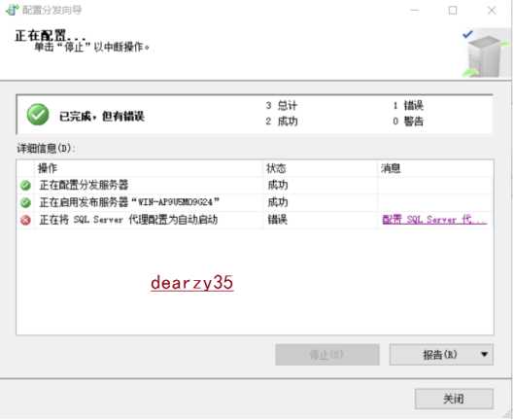Open the 报告(R) dropdown arrow

pos(484,354)
